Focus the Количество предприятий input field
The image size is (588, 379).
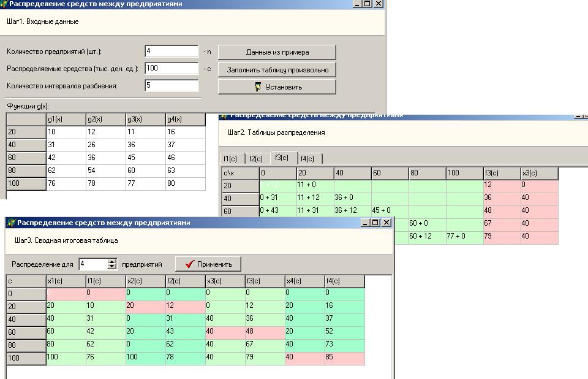pos(171,52)
